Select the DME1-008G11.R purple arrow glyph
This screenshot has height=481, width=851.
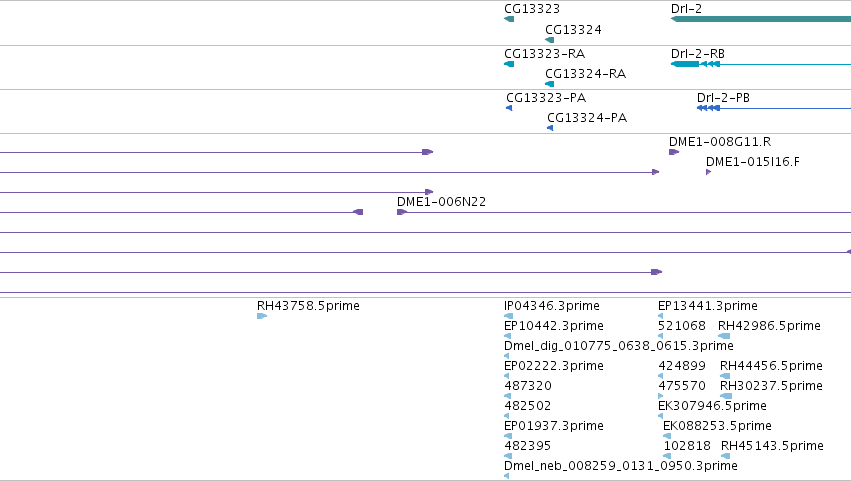pyautogui.click(x=674, y=152)
